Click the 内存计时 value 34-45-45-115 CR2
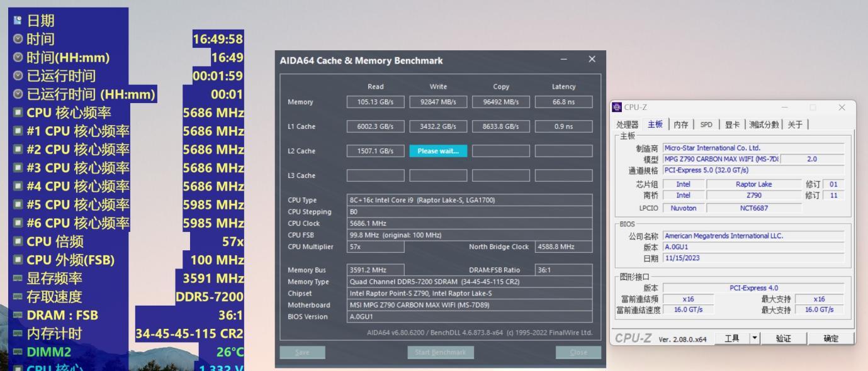868x371 pixels. [x=189, y=333]
